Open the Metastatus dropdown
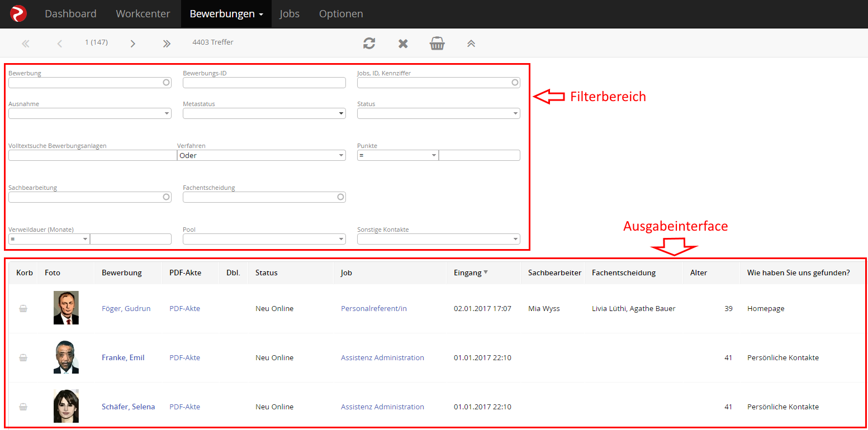 click(264, 113)
